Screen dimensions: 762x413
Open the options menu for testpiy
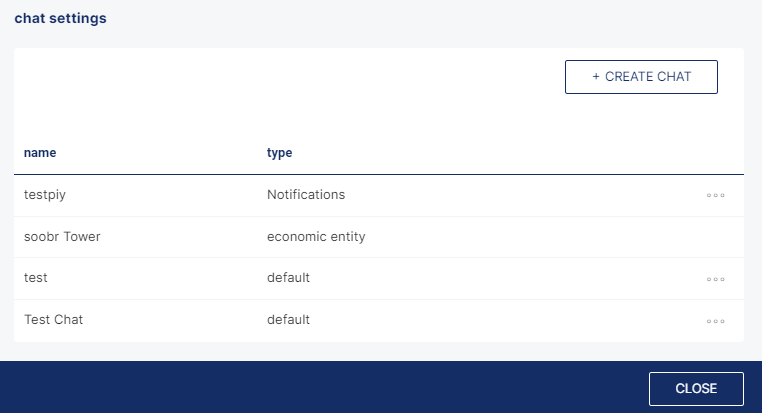click(715, 195)
